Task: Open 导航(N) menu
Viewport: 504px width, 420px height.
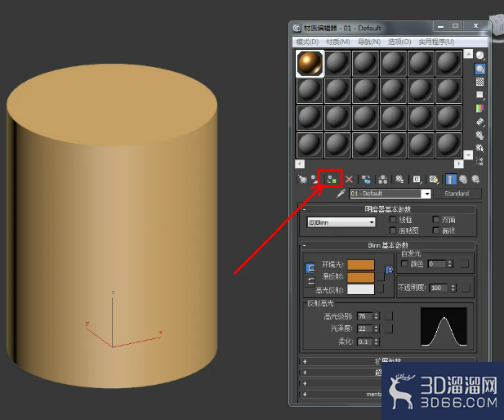Action: coord(369,42)
